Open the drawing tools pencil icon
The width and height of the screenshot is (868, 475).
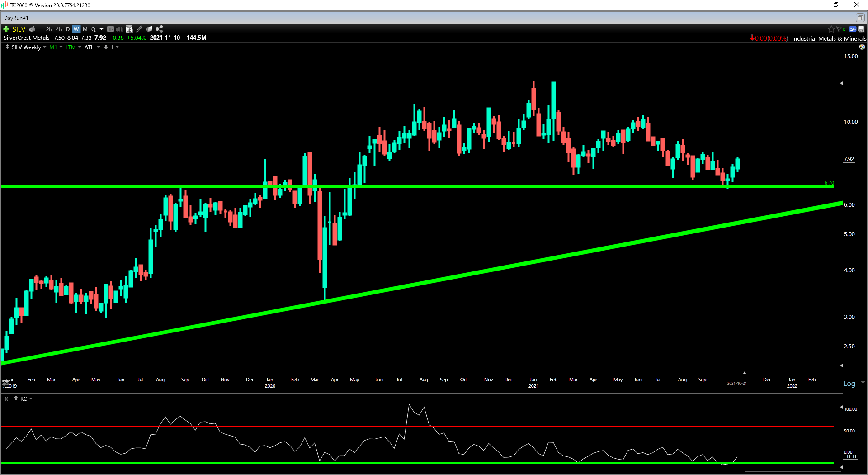point(139,29)
